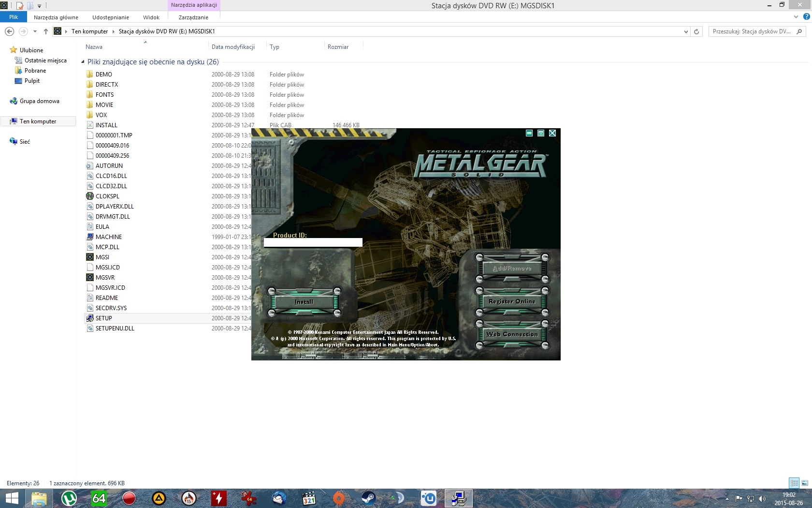Image resolution: width=812 pixels, height=508 pixels.
Task: Select the README file
Action: click(106, 298)
